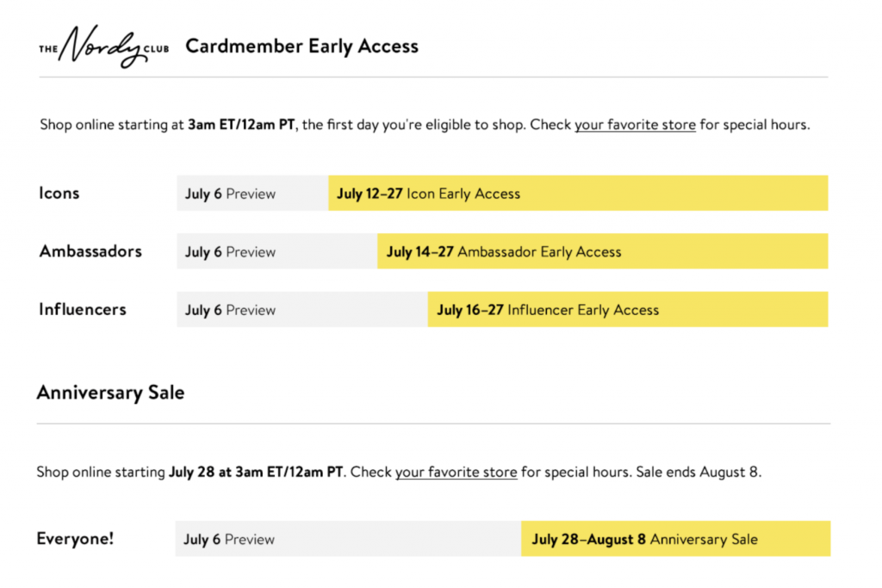The width and height of the screenshot is (882, 588).
Task: Click the Everyone! label
Action: point(76,539)
